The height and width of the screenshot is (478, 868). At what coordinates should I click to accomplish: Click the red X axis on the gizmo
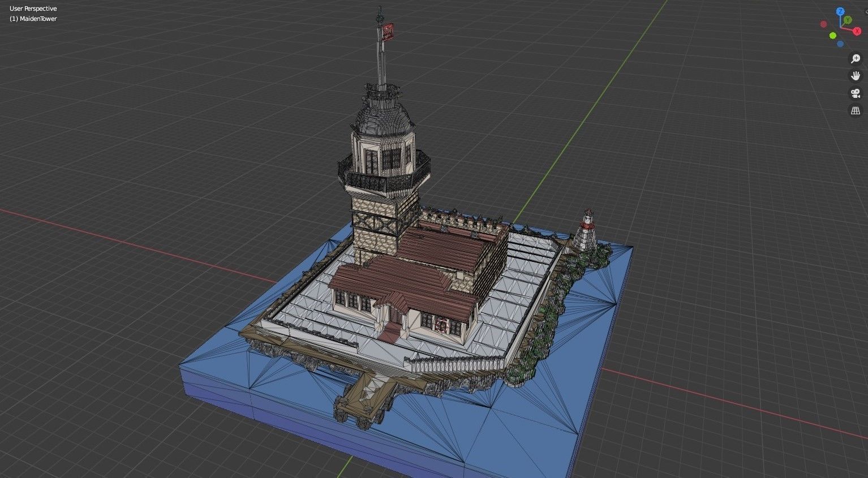857,31
